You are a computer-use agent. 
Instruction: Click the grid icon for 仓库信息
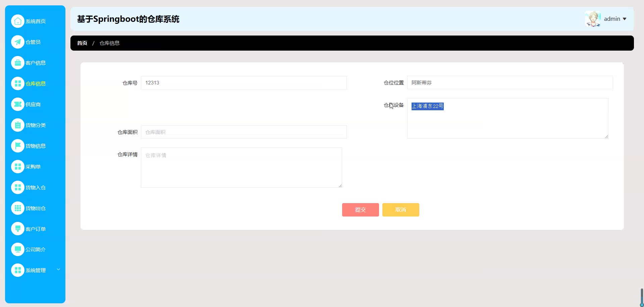18,83
